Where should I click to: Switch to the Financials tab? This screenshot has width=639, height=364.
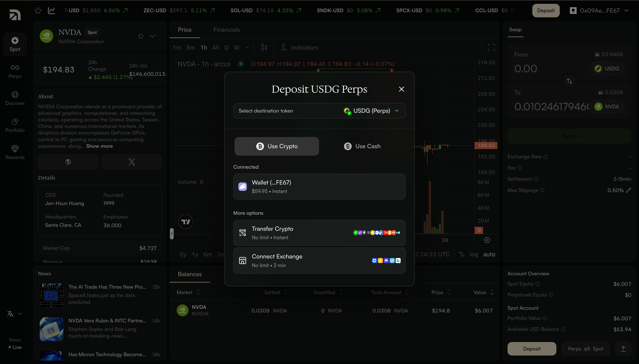[x=227, y=30]
